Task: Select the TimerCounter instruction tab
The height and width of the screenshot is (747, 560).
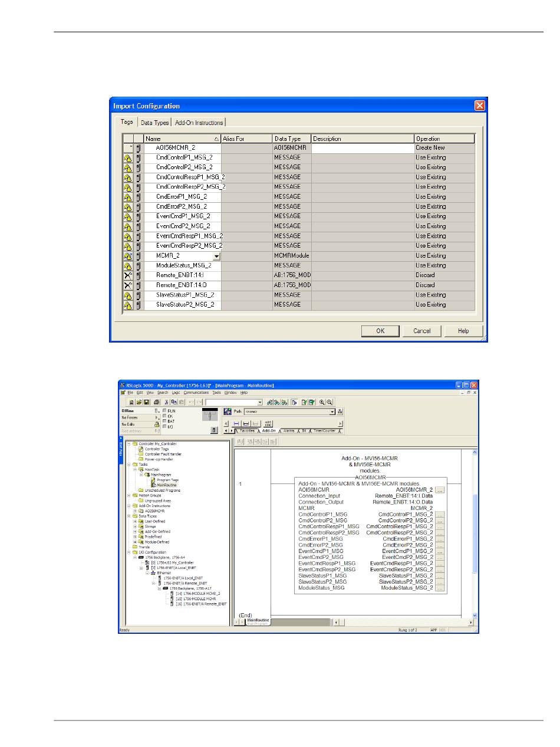Action: coord(324,430)
